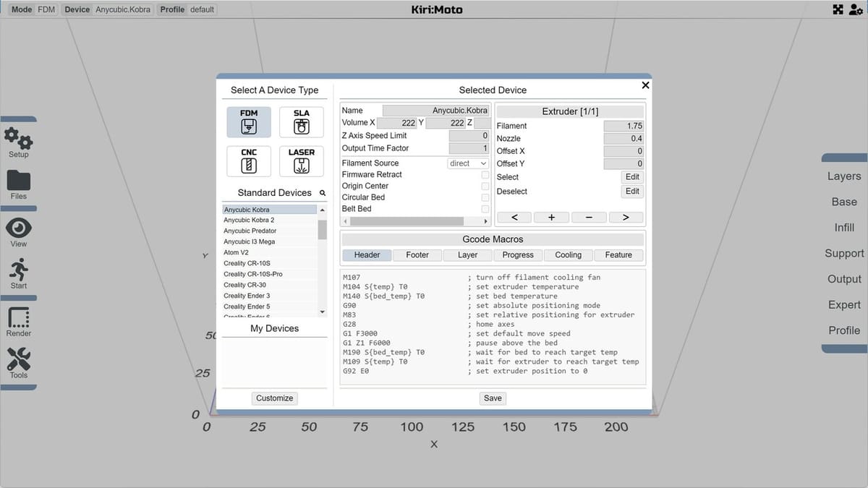
Task: Select the FDM device type icon
Action: click(249, 122)
